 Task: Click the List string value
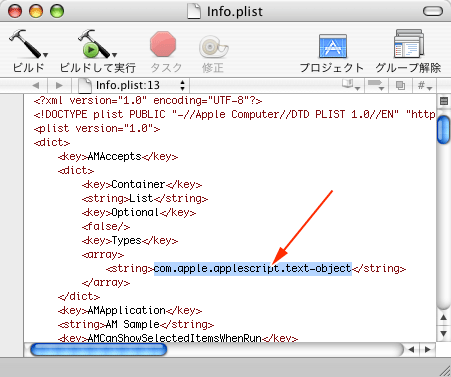click(141, 198)
